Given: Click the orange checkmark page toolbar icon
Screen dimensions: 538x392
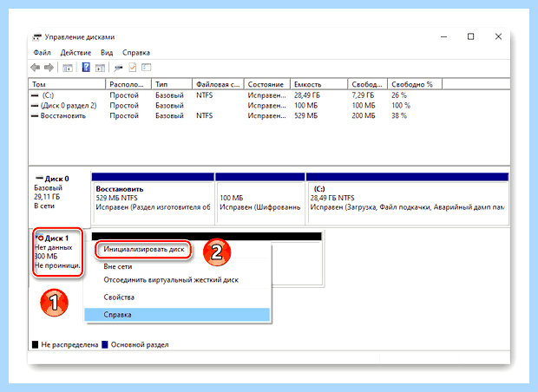Looking at the screenshot, I should pos(133,68).
